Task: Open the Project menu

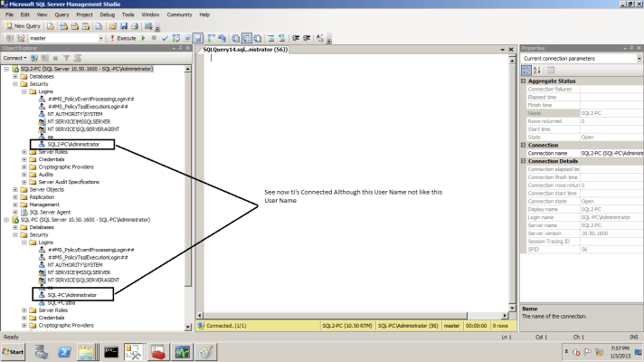Action: click(x=84, y=14)
